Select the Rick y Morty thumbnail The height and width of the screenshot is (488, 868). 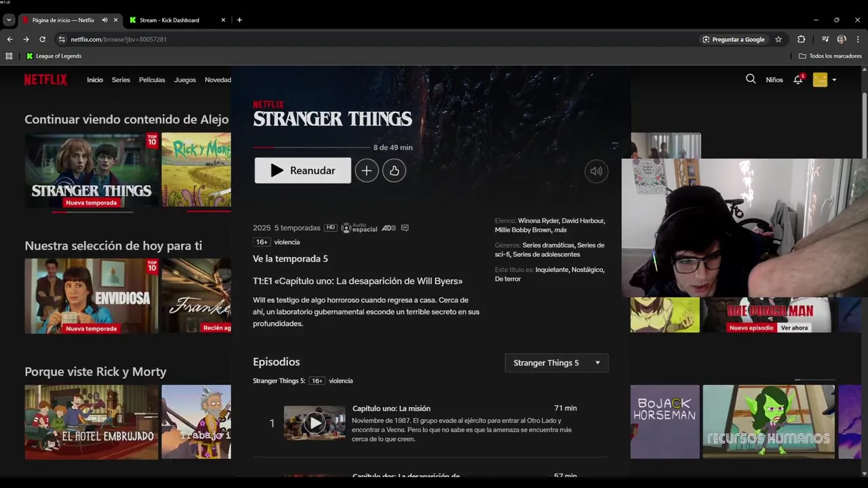(x=197, y=170)
